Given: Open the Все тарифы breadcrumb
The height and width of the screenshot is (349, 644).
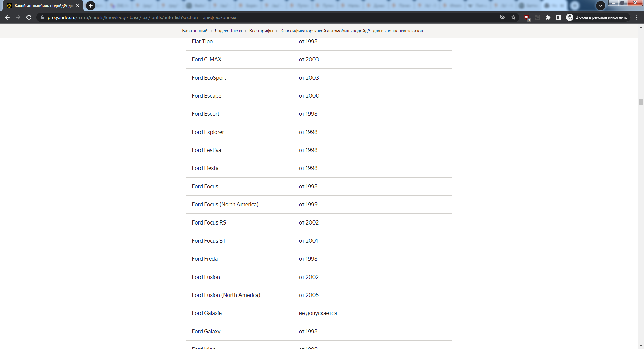Looking at the screenshot, I should (x=261, y=31).
